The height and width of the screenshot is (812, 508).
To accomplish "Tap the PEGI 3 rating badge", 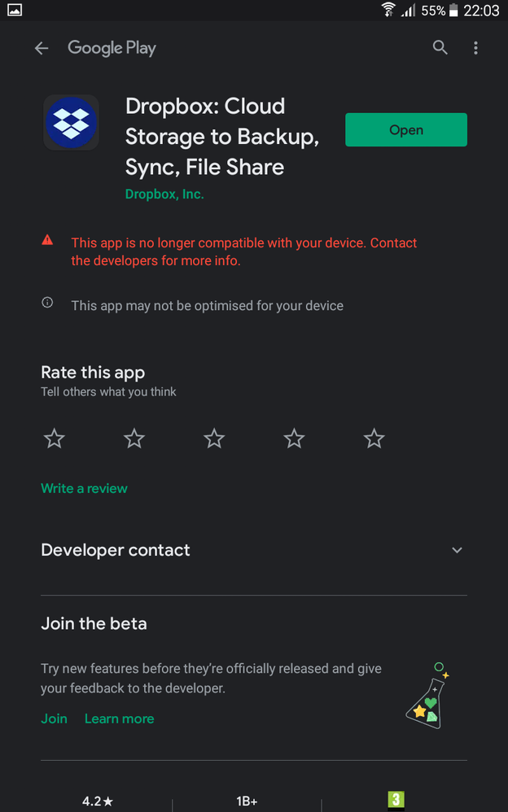I will pos(396,799).
